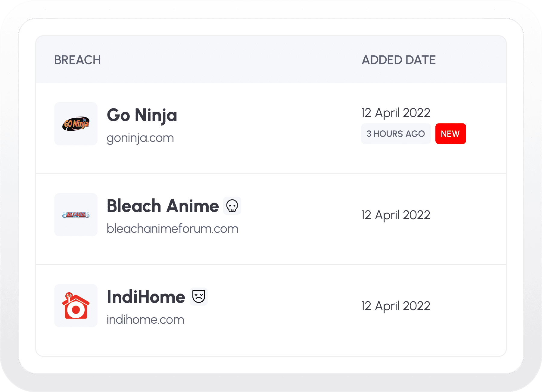Click the sad mask icon beside IndiHome

click(199, 297)
